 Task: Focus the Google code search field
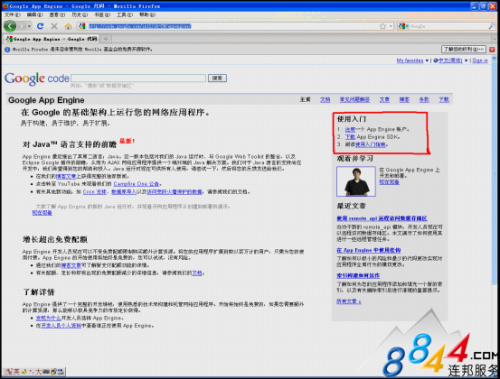pyautogui.click(x=138, y=78)
